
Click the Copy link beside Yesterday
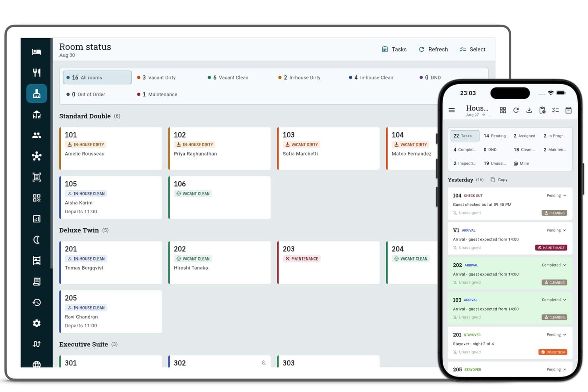pos(499,180)
